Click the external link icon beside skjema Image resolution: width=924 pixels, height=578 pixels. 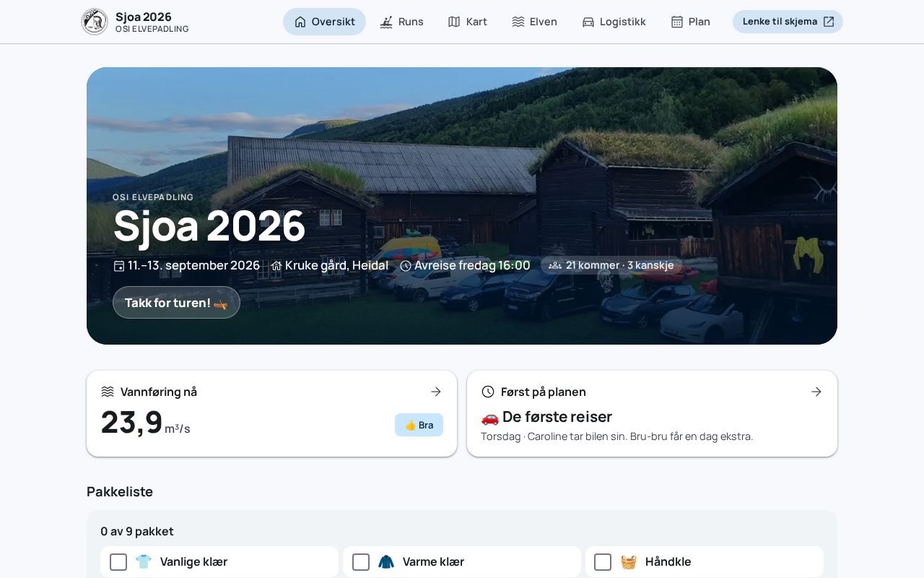click(829, 22)
